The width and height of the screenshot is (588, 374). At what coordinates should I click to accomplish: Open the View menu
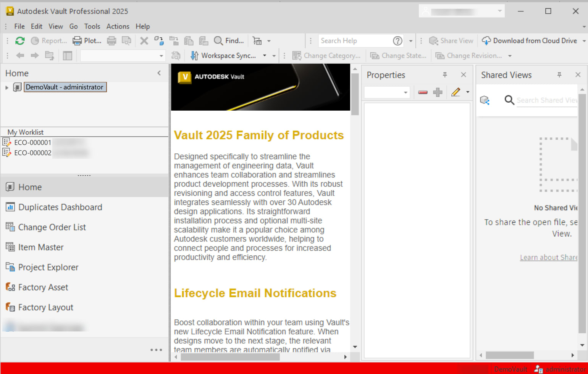coord(56,26)
